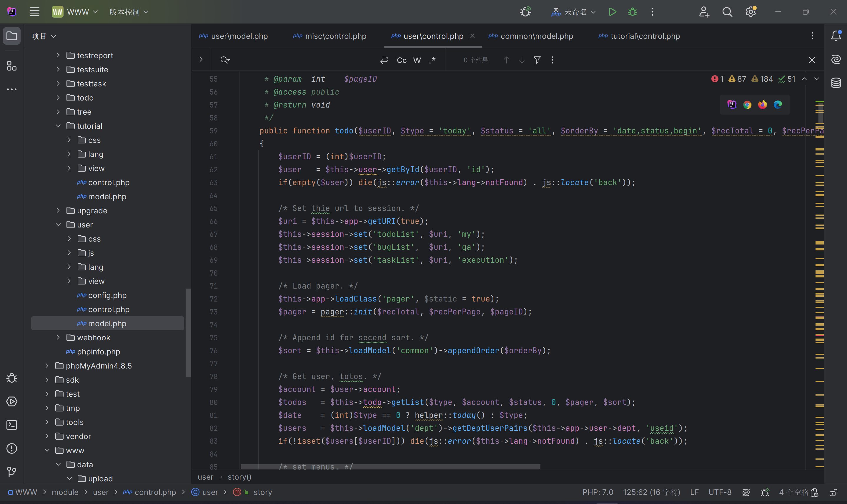
Task: Click the UTF-8 encoding in status bar
Action: click(720, 492)
